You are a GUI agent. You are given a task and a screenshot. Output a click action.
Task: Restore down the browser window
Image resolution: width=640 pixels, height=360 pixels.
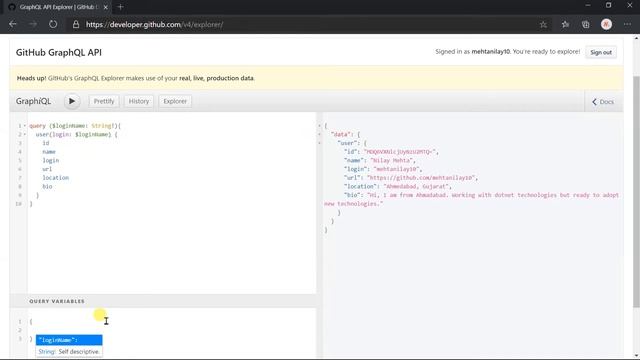[609, 5]
